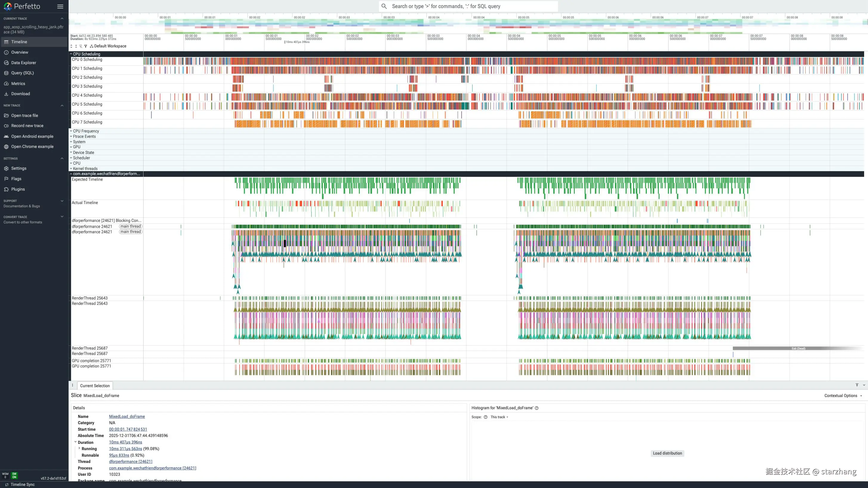868x488 pixels.
Task: Expand the GPU track group
Action: [71, 147]
